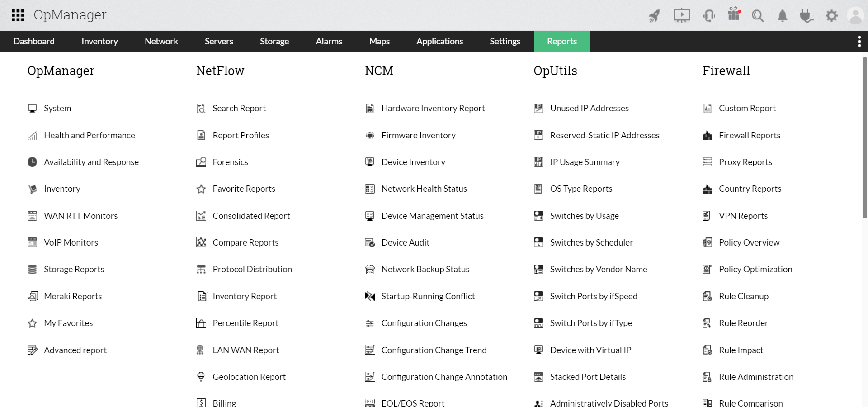Open Switch Ports by ifSpeed report
868x407 pixels.
(x=594, y=296)
